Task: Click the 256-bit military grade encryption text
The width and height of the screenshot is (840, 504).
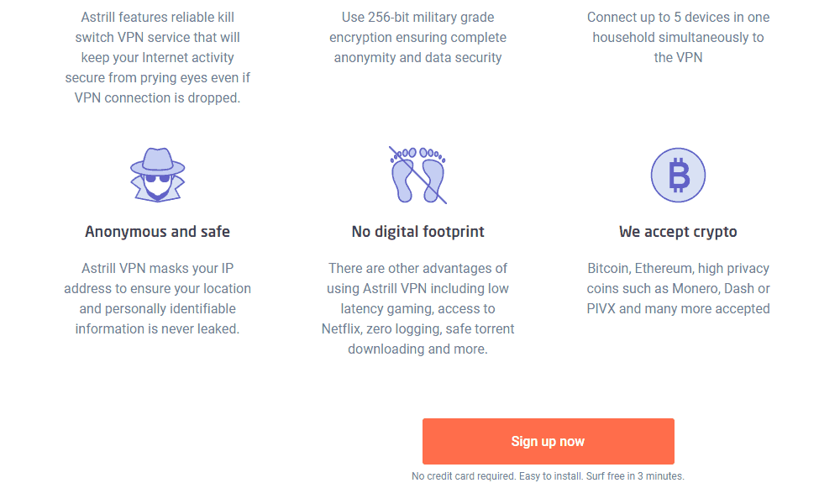Action: tap(417, 38)
